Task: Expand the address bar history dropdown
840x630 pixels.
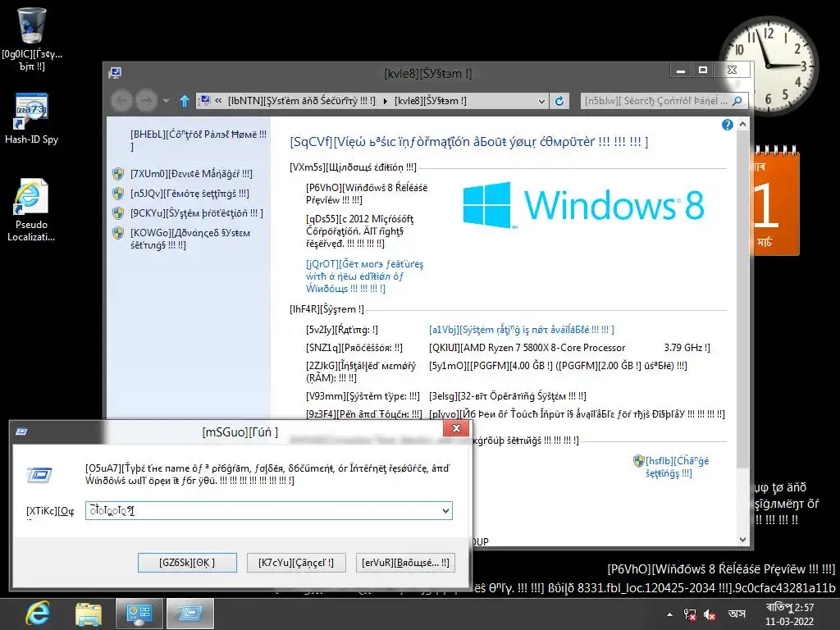Action: (541, 101)
